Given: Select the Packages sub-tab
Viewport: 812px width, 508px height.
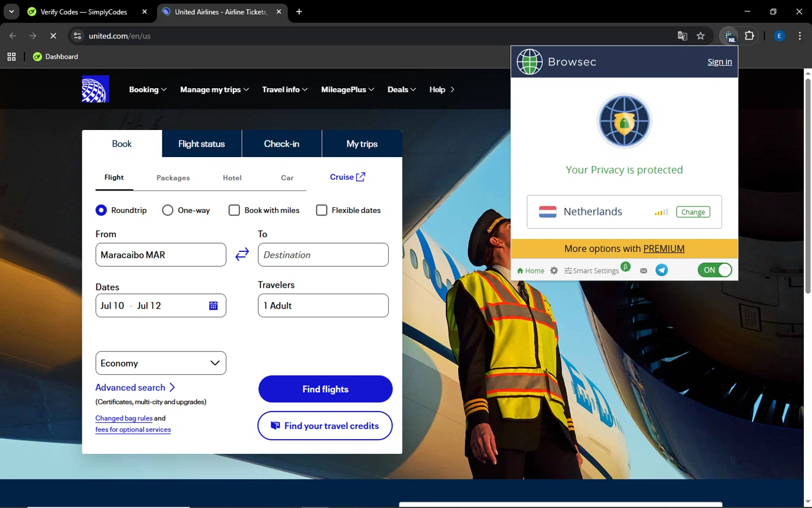Looking at the screenshot, I should (173, 178).
